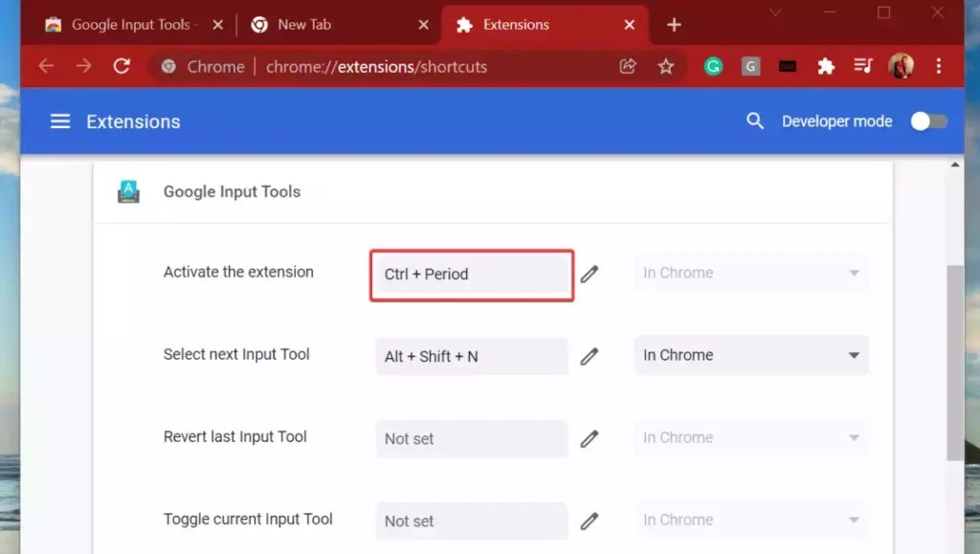Screen dimensions: 980x554
Task: Click the Not set field for Toggle current Input Tool
Action: (x=472, y=521)
